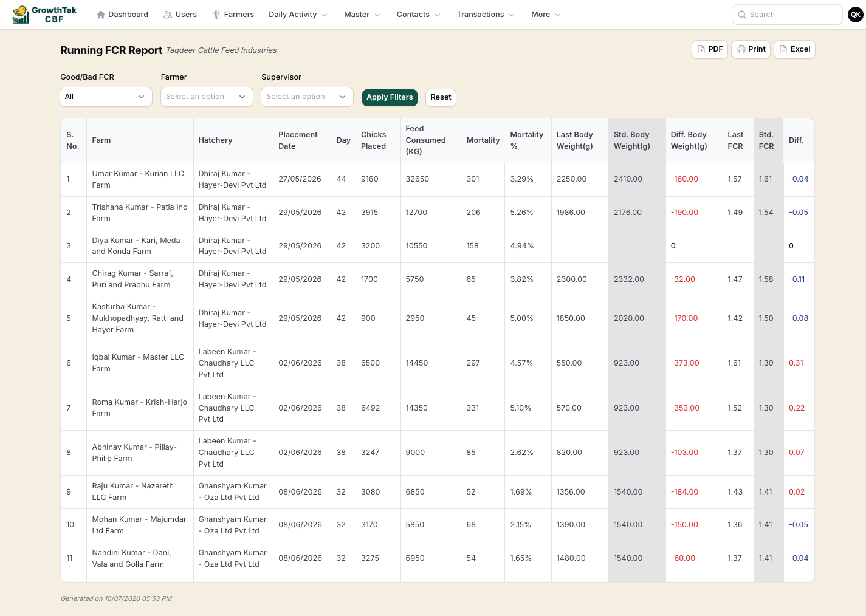
Task: Click the 0.22 FCR diff value
Action: pos(797,408)
